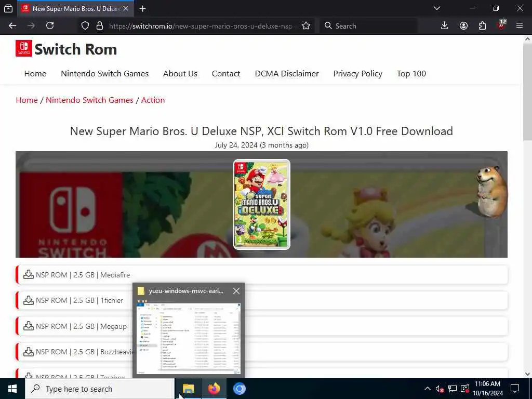Click the page title heading text
Viewport: 532px width, 399px height.
point(261,131)
